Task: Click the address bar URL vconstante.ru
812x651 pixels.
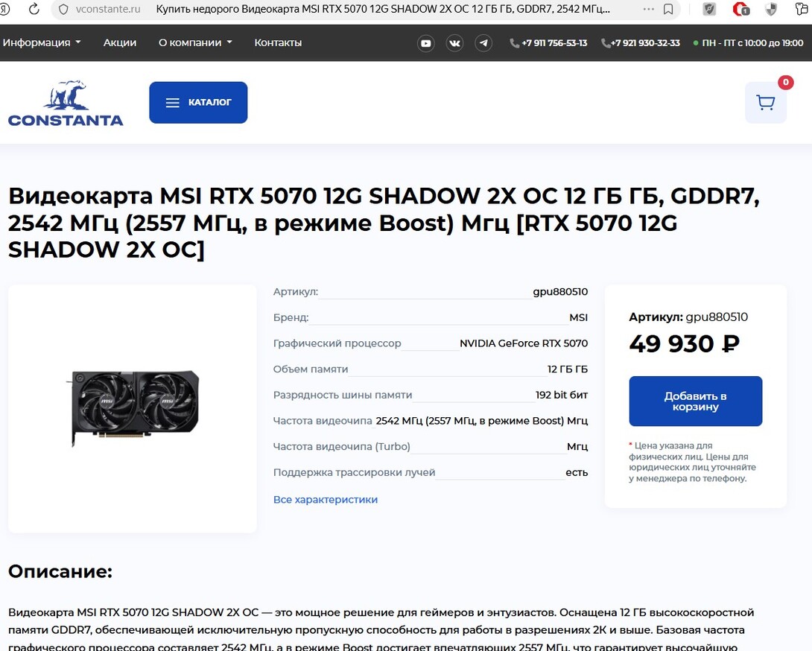Action: 108,10
